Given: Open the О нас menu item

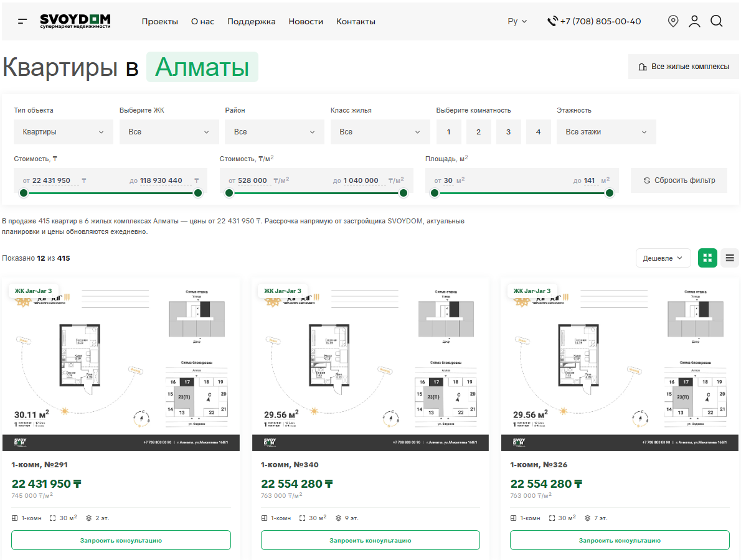Looking at the screenshot, I should point(202,21).
